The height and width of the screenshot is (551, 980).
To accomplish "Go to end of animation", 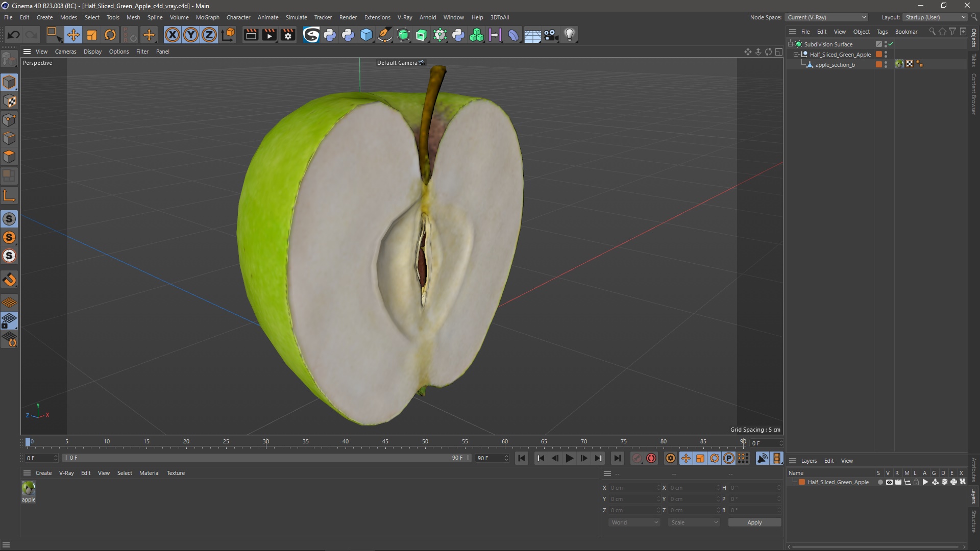I will point(617,458).
